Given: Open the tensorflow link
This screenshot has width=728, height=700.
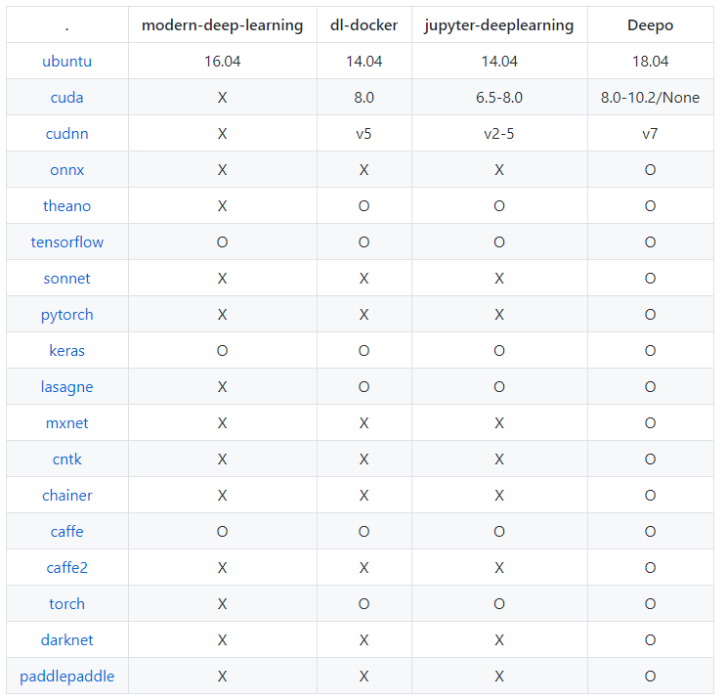Looking at the screenshot, I should click(x=66, y=242).
